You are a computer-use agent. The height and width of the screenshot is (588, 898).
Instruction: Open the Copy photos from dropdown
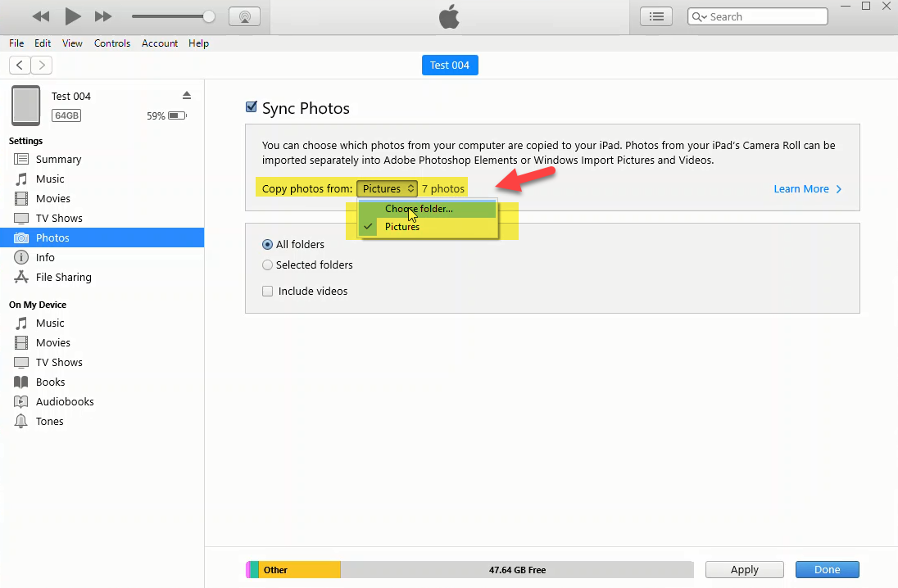click(x=387, y=189)
